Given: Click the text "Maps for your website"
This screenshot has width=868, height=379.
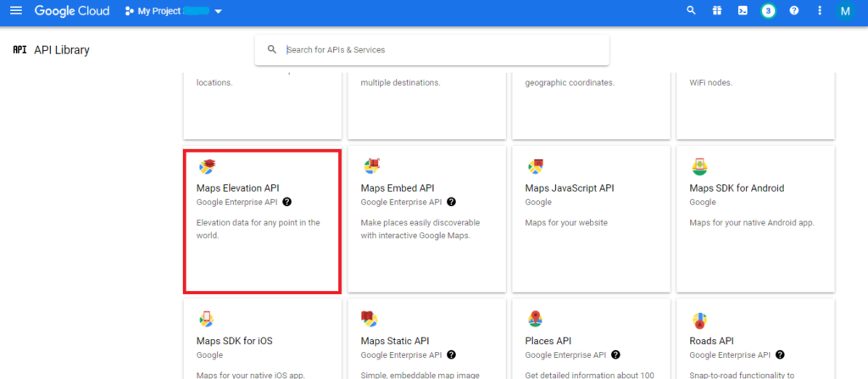Looking at the screenshot, I should (566, 223).
